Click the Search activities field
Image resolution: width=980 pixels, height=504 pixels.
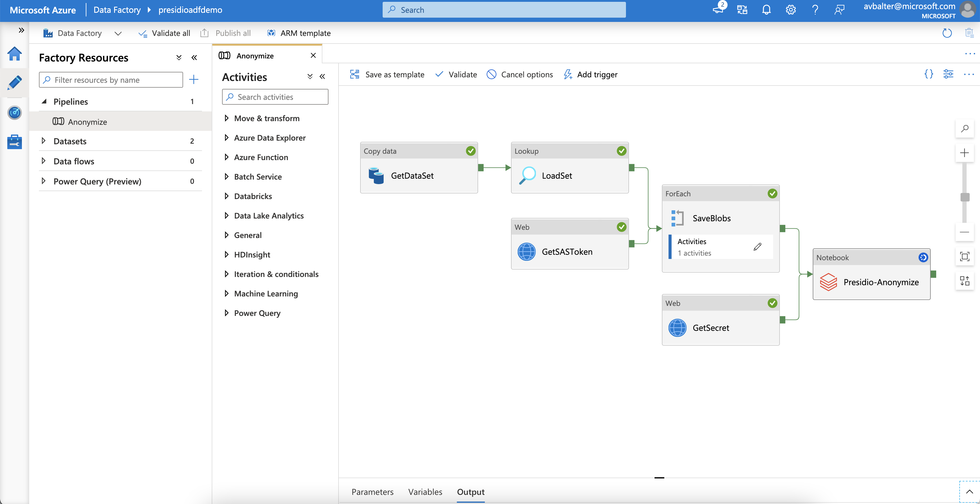tap(275, 97)
